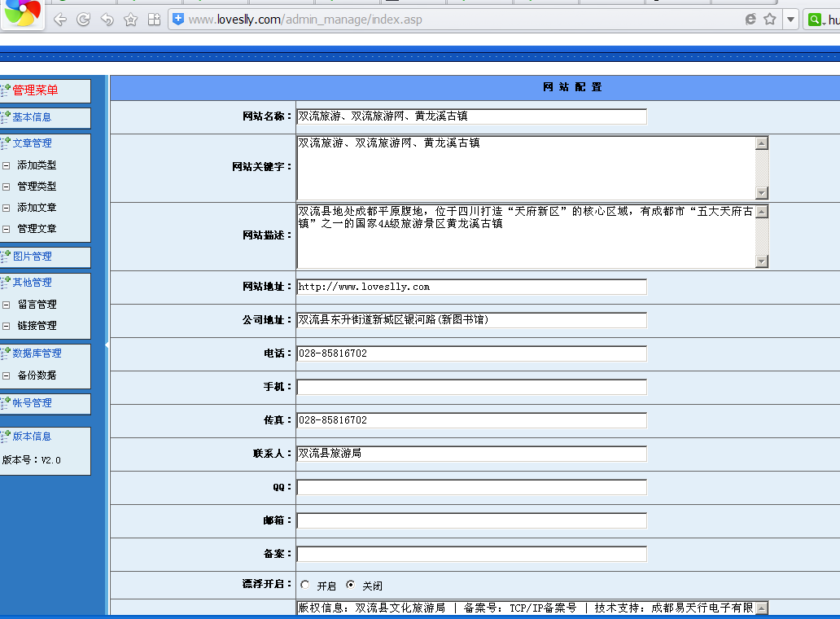This screenshot has width=840, height=619.
Task: Go to 链接管理 page
Action: pyautogui.click(x=37, y=325)
